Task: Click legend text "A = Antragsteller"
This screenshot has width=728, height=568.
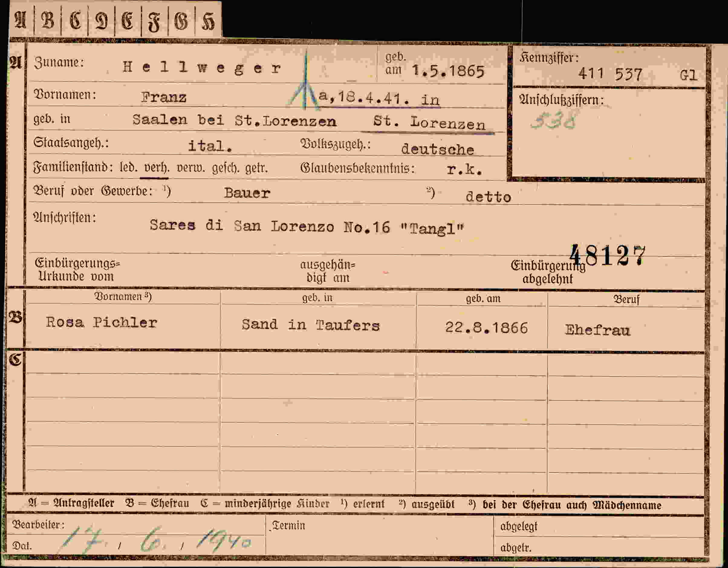Action: coord(71,503)
